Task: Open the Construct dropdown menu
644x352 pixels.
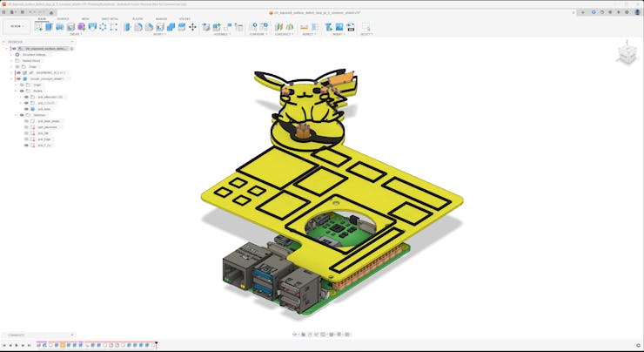Action: coord(284,35)
